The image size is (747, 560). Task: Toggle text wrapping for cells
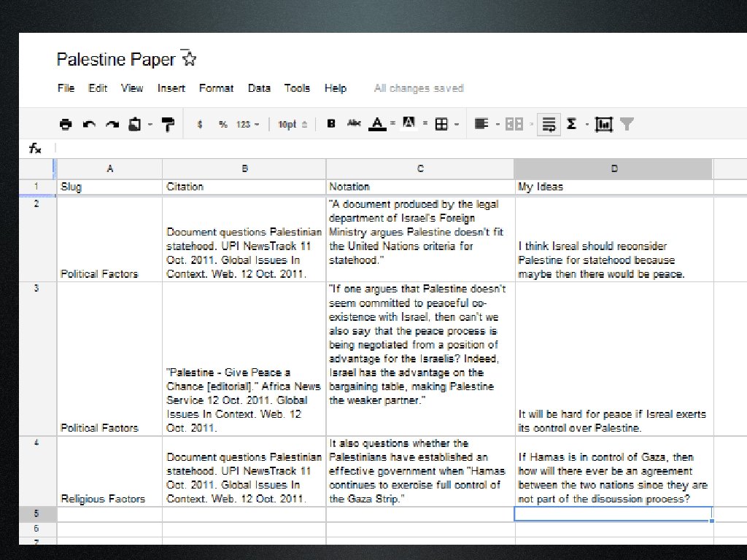[549, 125]
